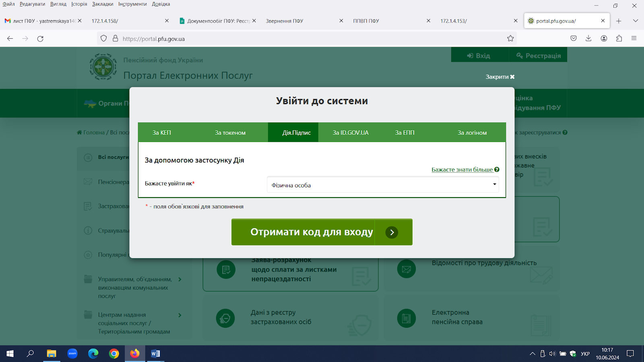Open the Історія menu
The image size is (644, 362).
tap(79, 4)
